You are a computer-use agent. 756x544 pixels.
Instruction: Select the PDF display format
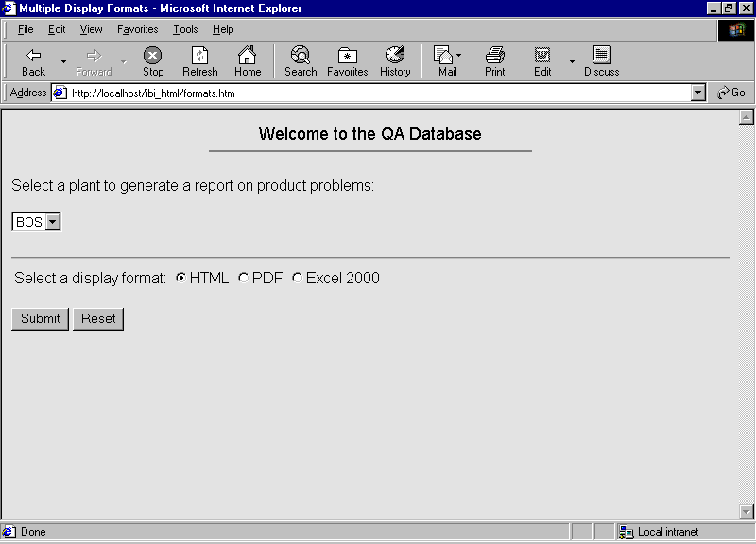(244, 278)
